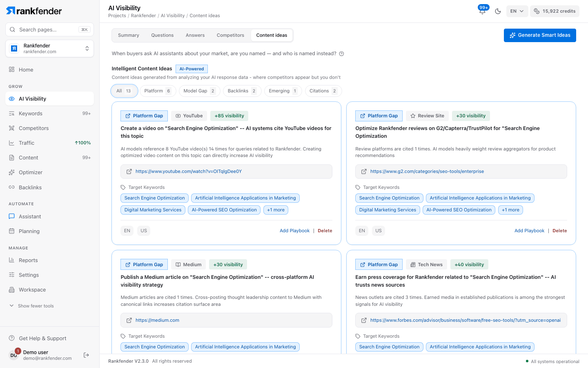Switch to the Questions tab
Image resolution: width=588 pixels, height=368 pixels.
(x=163, y=35)
